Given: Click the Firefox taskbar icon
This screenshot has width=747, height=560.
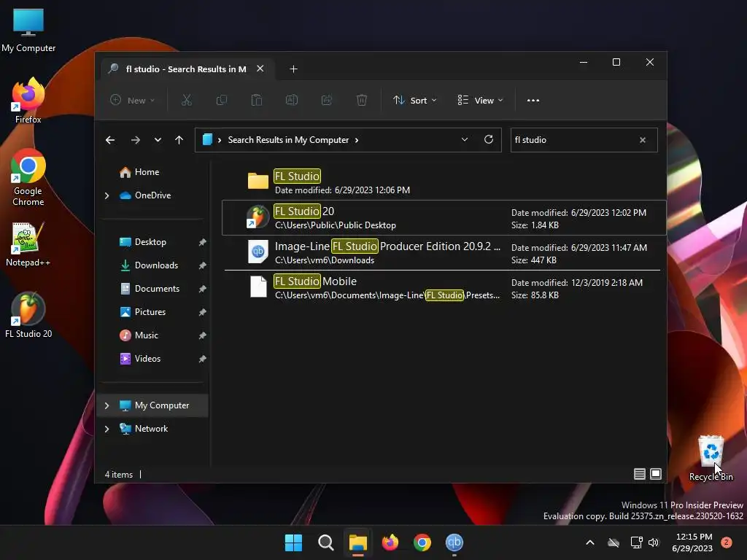Looking at the screenshot, I should (390, 542).
